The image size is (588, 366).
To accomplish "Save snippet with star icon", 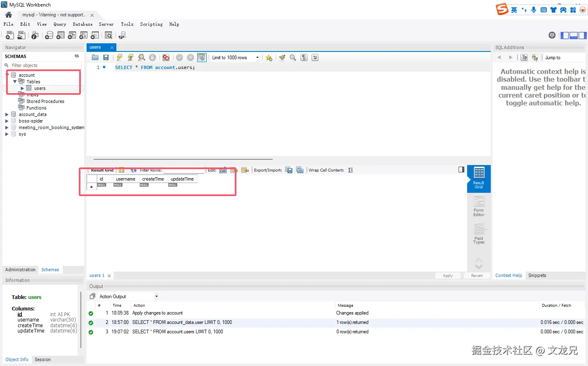I will (269, 58).
